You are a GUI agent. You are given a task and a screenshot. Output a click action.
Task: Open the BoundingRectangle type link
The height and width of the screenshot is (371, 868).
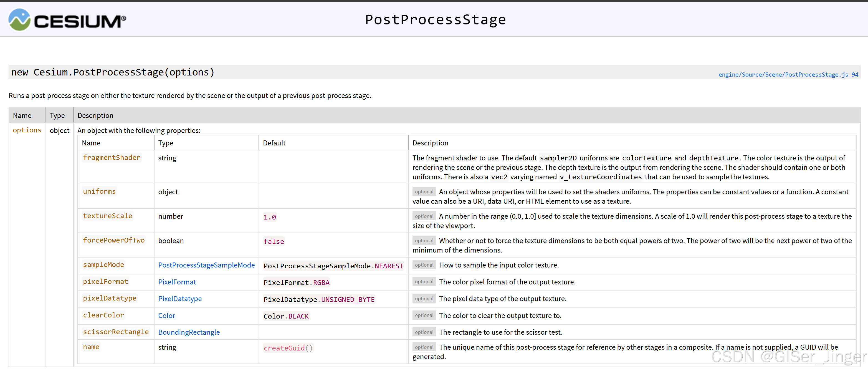189,332
